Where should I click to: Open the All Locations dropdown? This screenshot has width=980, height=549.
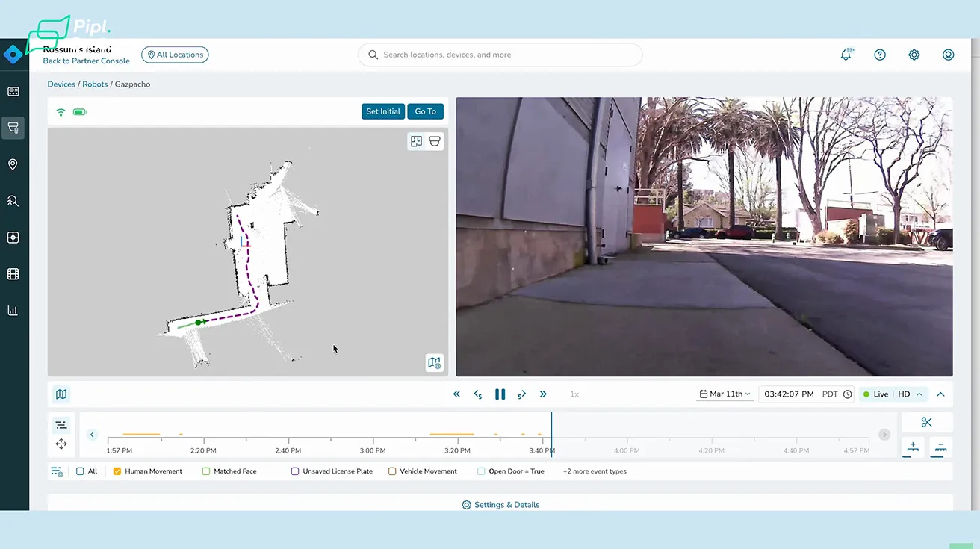pyautogui.click(x=175, y=55)
